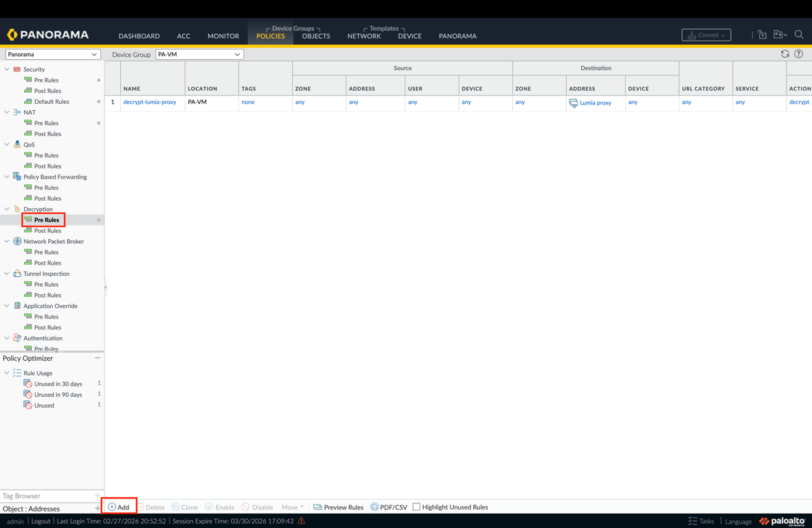Viewport: 812px width, 528px height.
Task: Switch to the OBJECTS tab
Action: point(316,36)
